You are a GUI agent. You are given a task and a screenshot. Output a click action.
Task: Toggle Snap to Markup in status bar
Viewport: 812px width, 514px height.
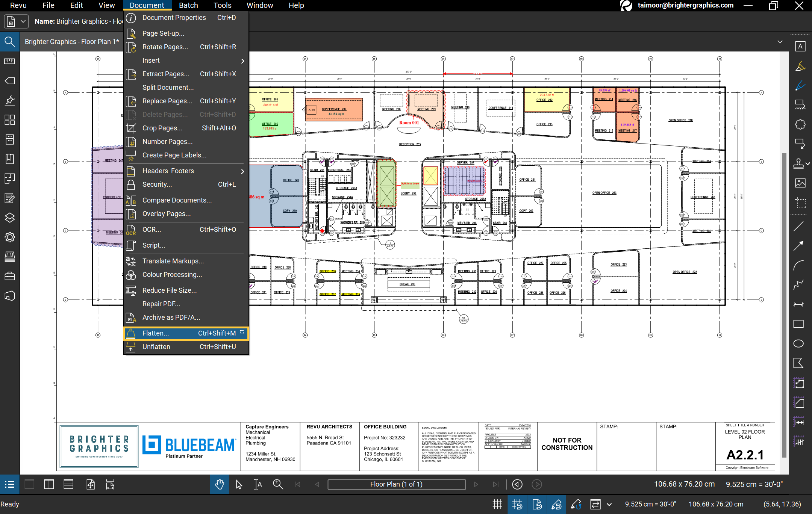(556, 504)
